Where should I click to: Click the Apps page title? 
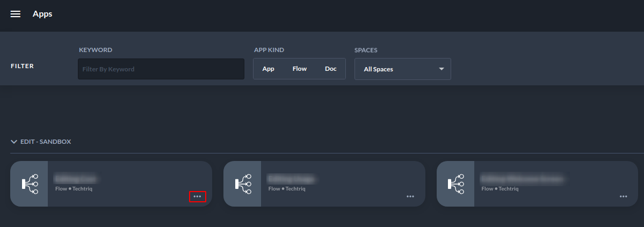[42, 14]
